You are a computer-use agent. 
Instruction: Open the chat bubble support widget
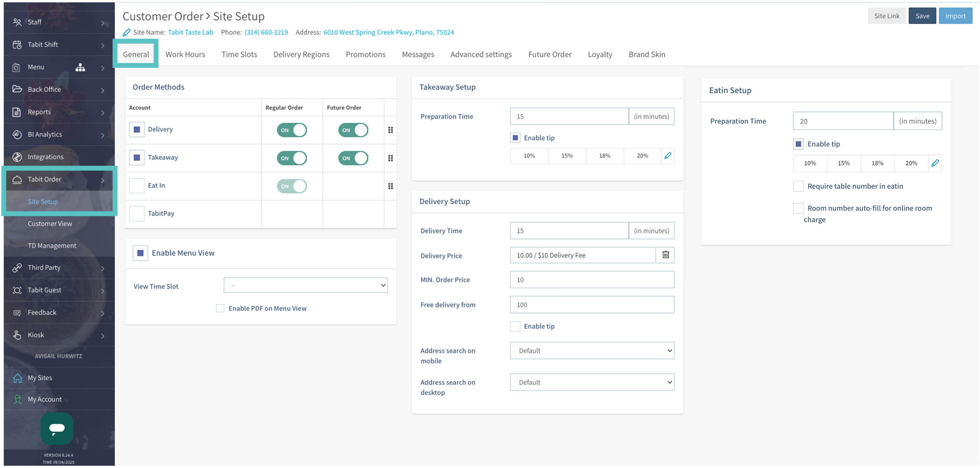tap(57, 429)
